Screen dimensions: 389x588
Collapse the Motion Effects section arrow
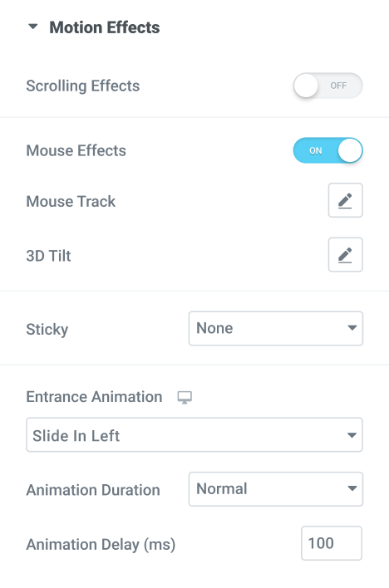[x=33, y=27]
